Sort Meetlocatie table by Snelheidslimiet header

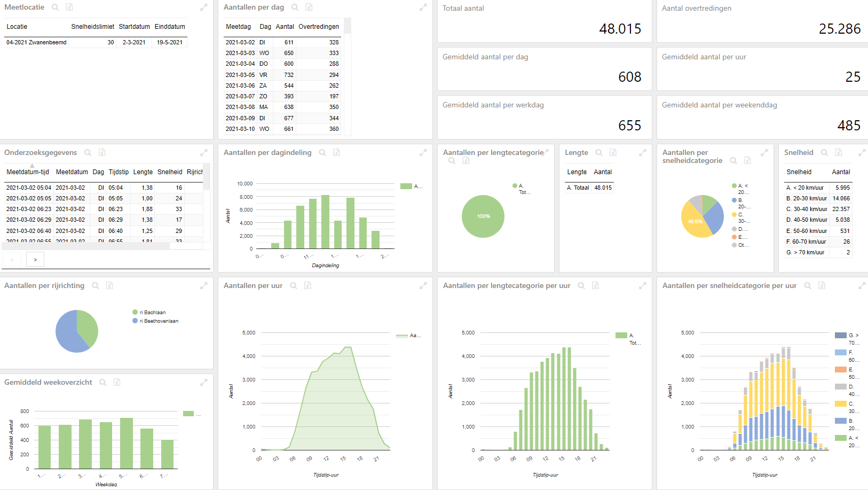point(93,27)
